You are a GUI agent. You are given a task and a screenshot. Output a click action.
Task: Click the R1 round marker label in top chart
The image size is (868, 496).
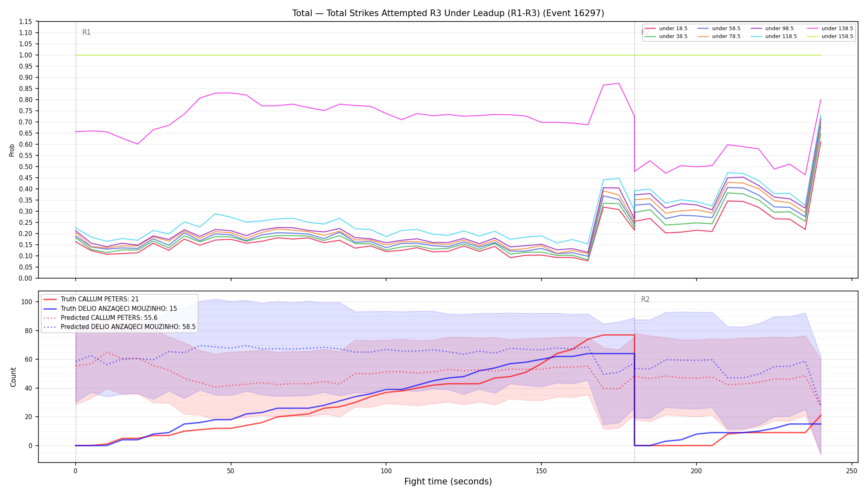(x=86, y=32)
